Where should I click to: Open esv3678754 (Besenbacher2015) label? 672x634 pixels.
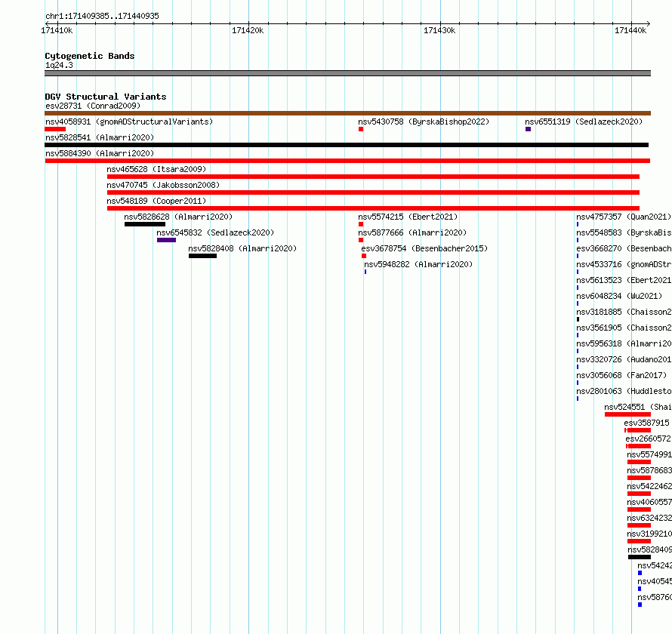[x=424, y=248]
